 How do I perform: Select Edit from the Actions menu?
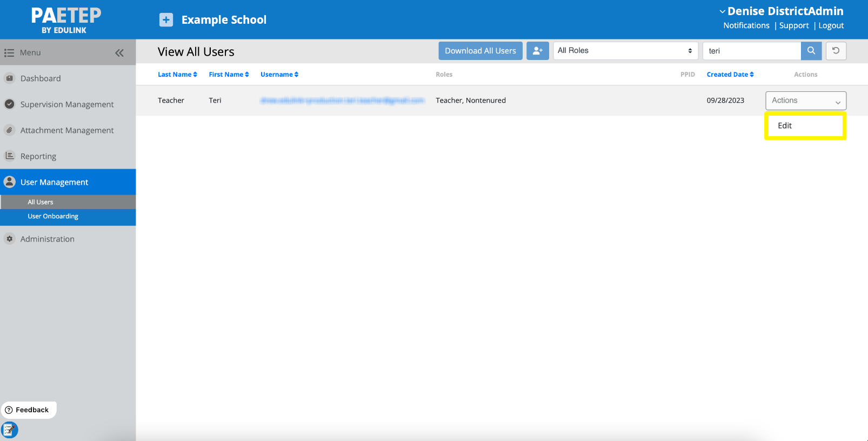(805, 126)
